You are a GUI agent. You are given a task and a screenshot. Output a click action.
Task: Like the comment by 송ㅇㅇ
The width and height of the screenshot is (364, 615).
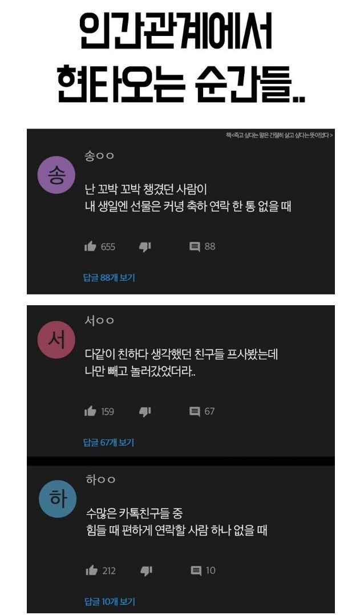(x=90, y=246)
